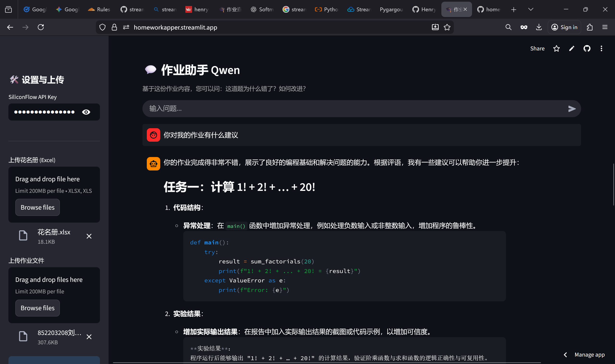The height and width of the screenshot is (364, 615).
Task: Reload the current page
Action: (x=41, y=27)
